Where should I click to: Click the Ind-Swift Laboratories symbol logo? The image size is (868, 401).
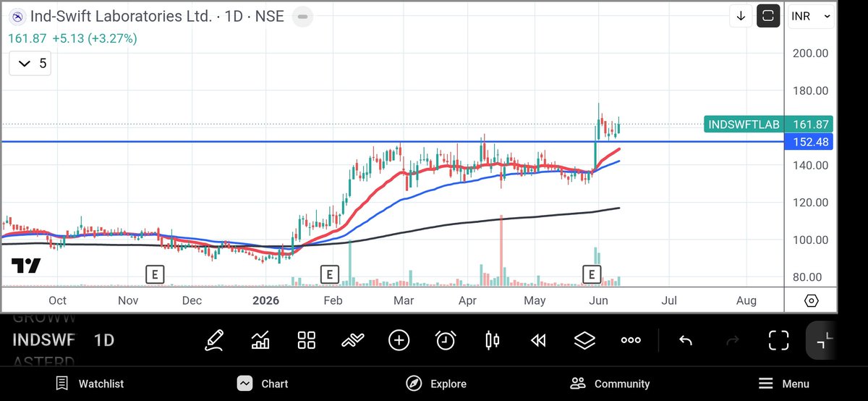coord(19,16)
